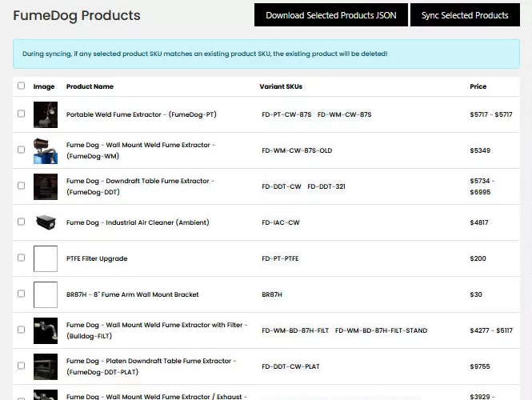Click price $4817

pos(479,222)
